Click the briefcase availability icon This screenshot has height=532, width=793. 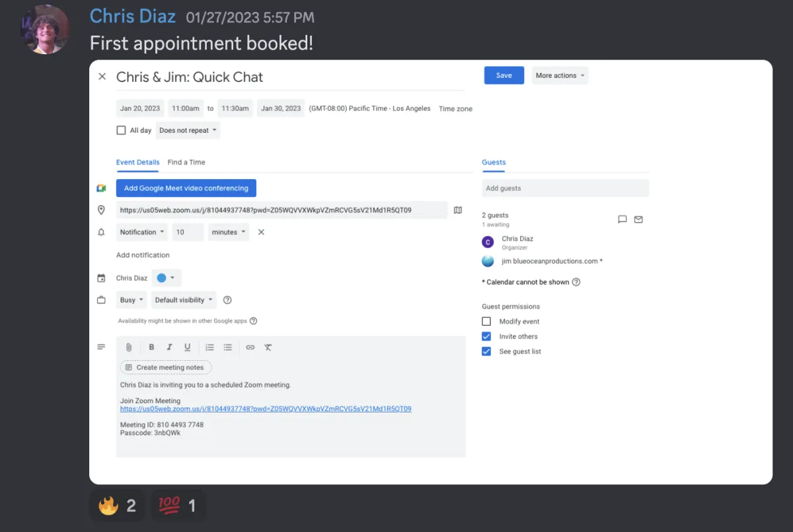click(101, 300)
